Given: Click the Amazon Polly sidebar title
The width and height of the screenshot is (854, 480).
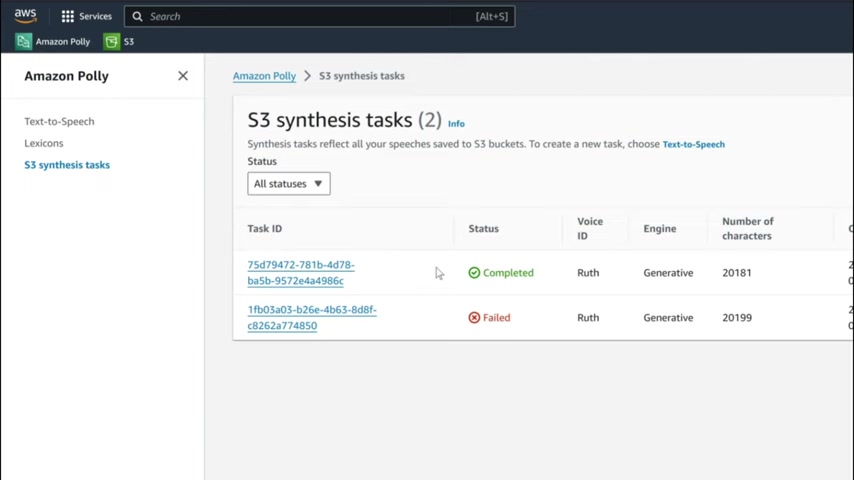Looking at the screenshot, I should click(66, 76).
